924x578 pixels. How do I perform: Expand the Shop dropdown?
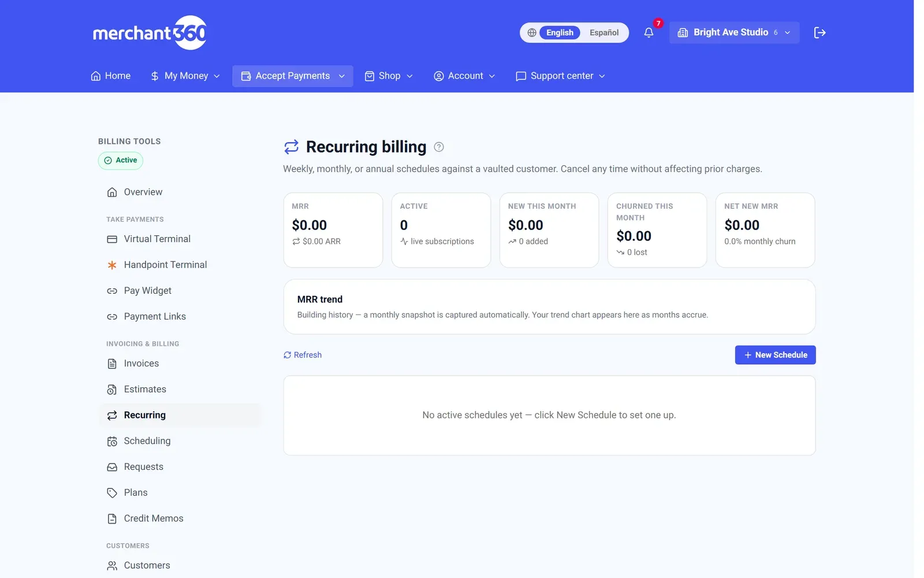pyautogui.click(x=389, y=76)
